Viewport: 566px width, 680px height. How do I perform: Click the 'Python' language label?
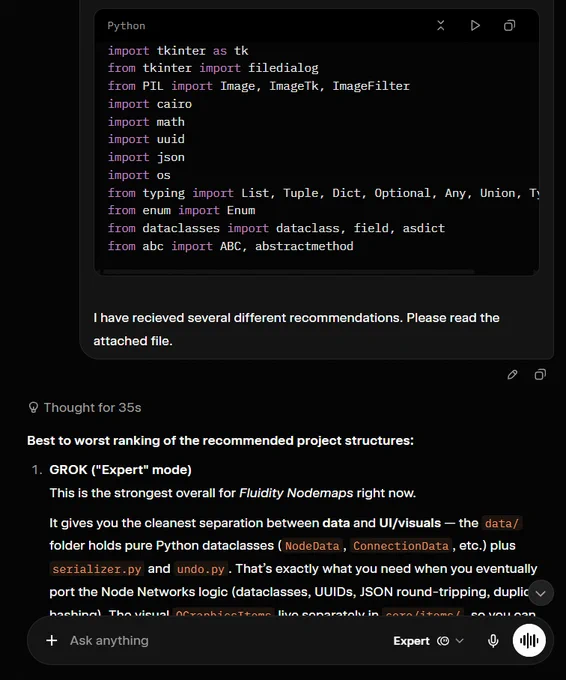coord(126,26)
